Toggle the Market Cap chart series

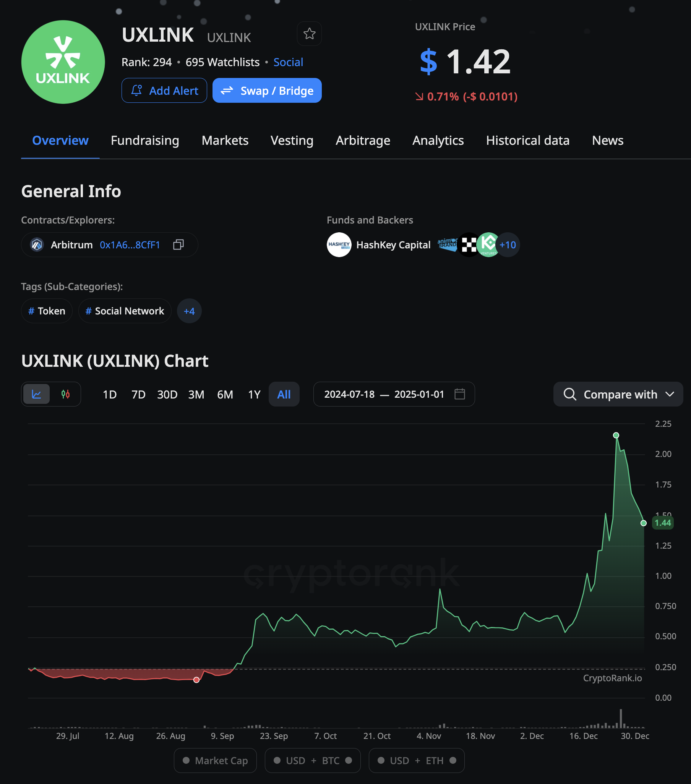pyautogui.click(x=215, y=760)
